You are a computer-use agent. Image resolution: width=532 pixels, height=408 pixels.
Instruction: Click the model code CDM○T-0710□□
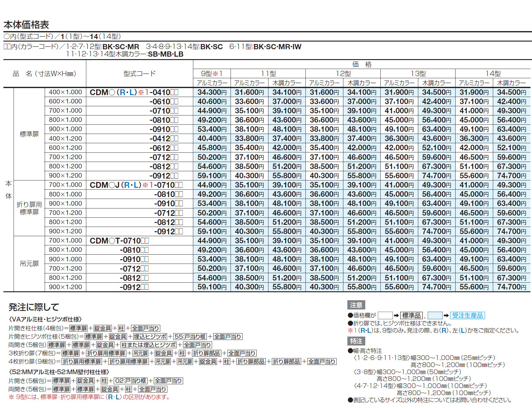click(x=120, y=240)
